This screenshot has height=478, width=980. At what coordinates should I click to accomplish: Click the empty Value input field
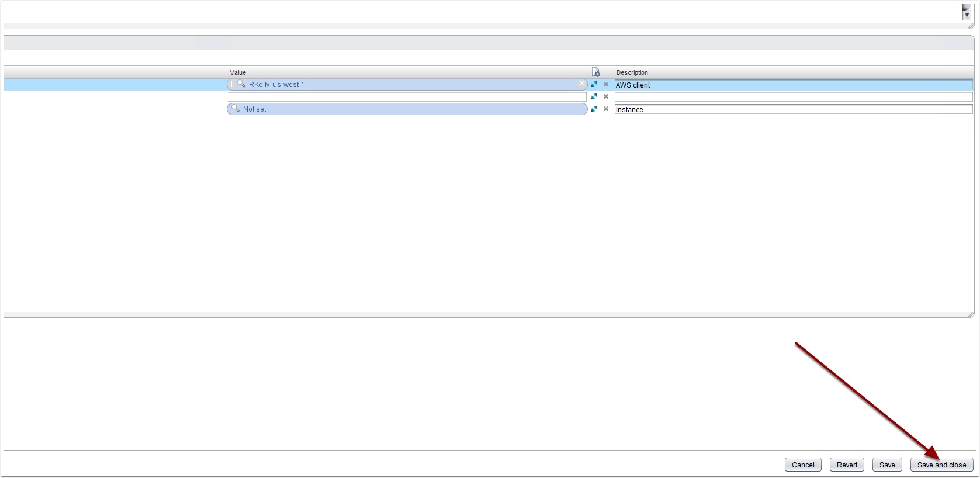pos(407,97)
